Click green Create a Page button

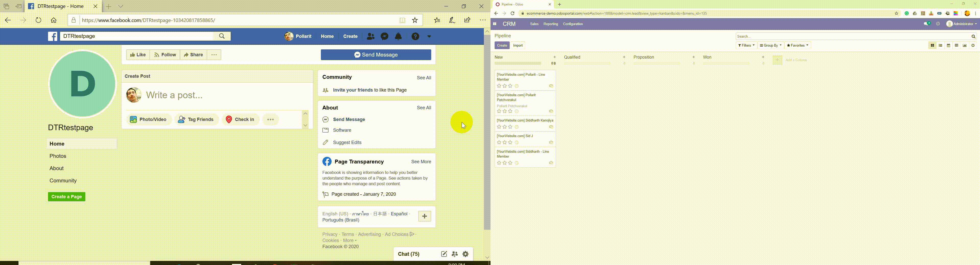[x=67, y=197]
